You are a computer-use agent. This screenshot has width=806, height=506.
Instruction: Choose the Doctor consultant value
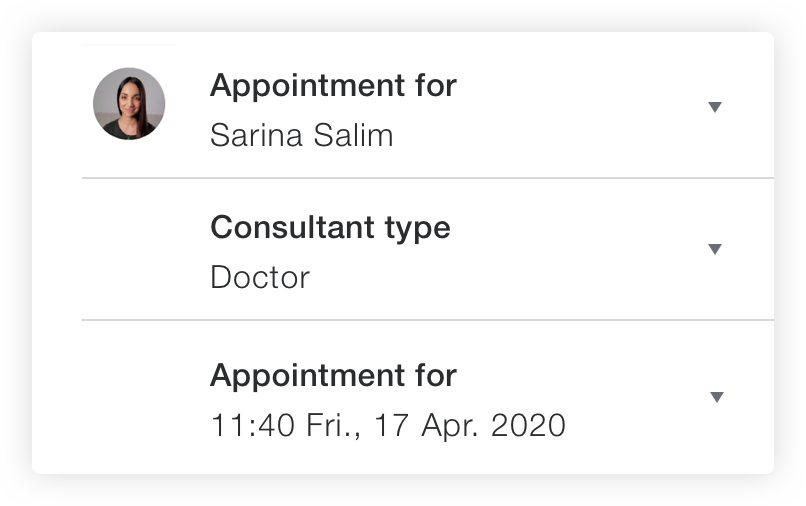tap(260, 278)
